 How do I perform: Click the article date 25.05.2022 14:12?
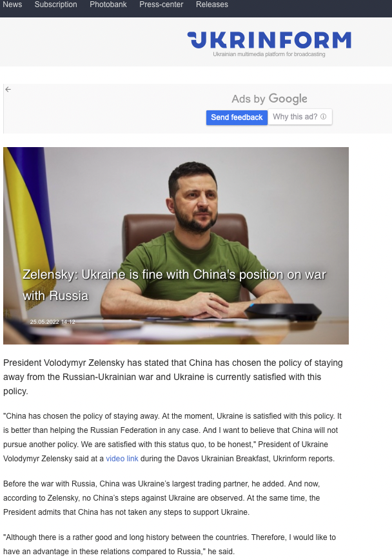pyautogui.click(x=52, y=322)
